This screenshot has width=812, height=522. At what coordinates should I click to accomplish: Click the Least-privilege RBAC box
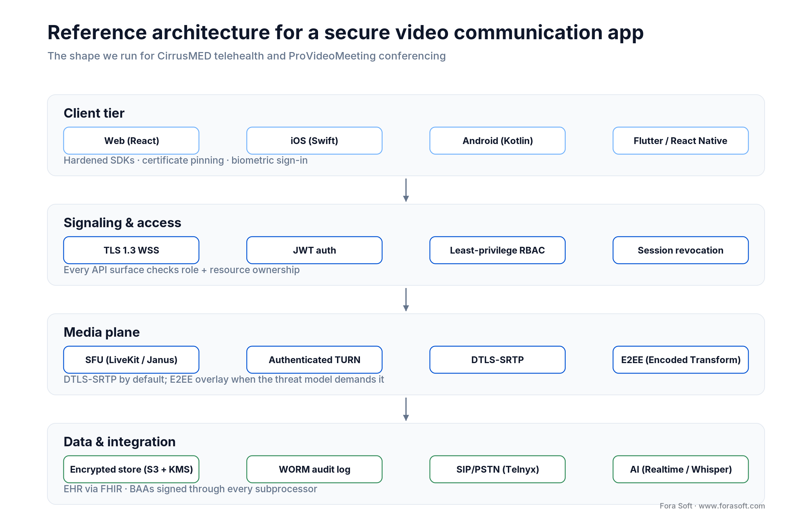pos(498,250)
